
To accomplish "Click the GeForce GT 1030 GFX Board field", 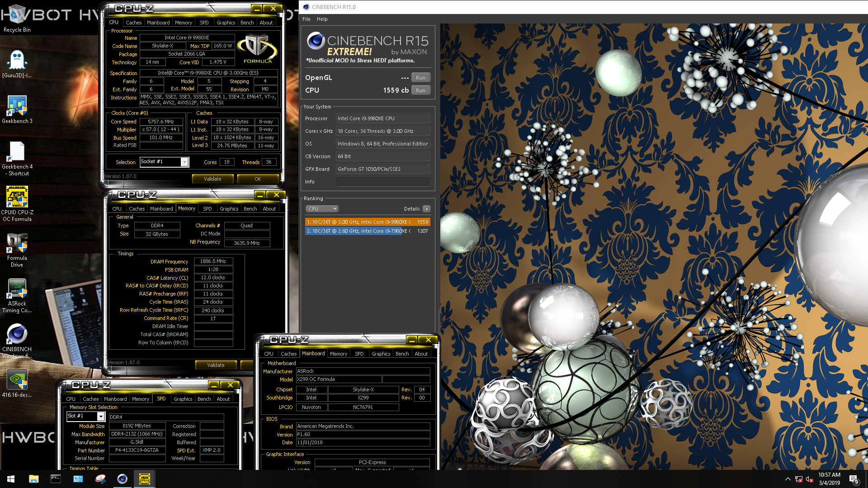I will [382, 169].
